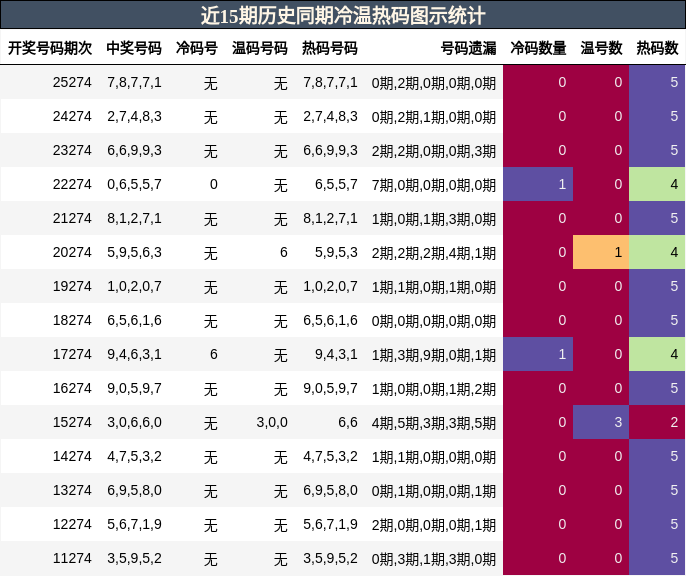Click purple cold count 1 in row 22274

(538, 184)
